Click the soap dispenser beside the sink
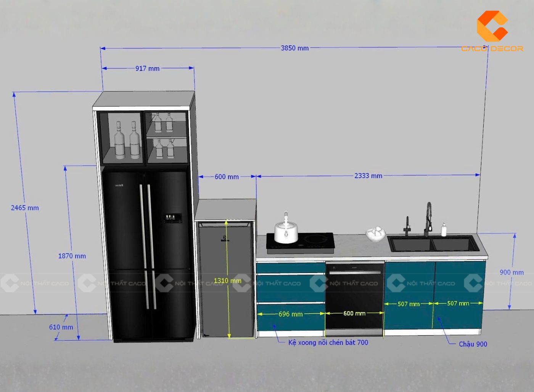534x392 pixels. (x=444, y=230)
